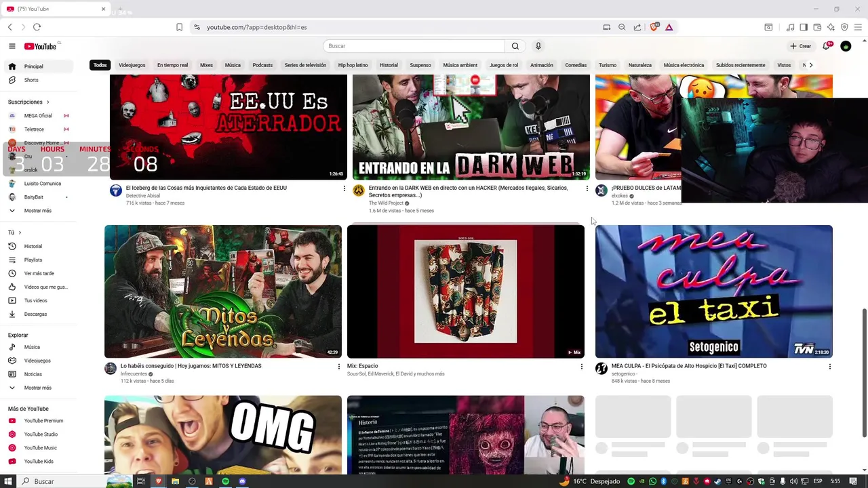Open Luisito Comunica subscription
868x488 pixels.
pyautogui.click(x=40, y=184)
